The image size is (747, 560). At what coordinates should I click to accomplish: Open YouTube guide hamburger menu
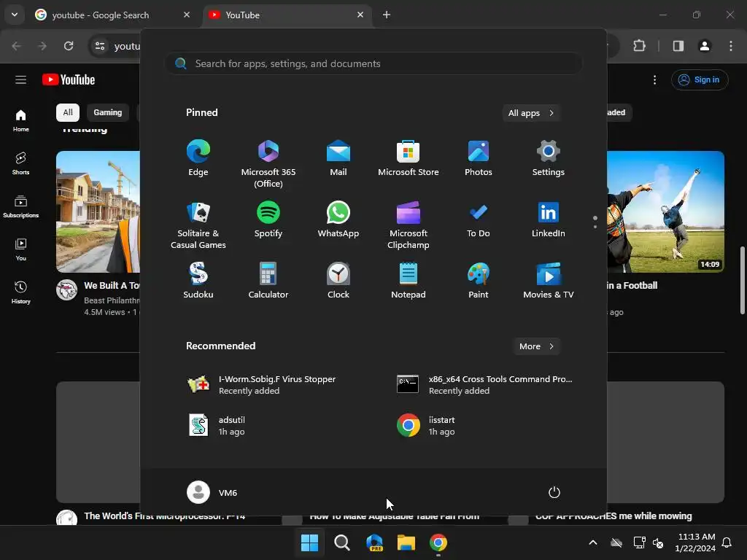[x=20, y=79]
